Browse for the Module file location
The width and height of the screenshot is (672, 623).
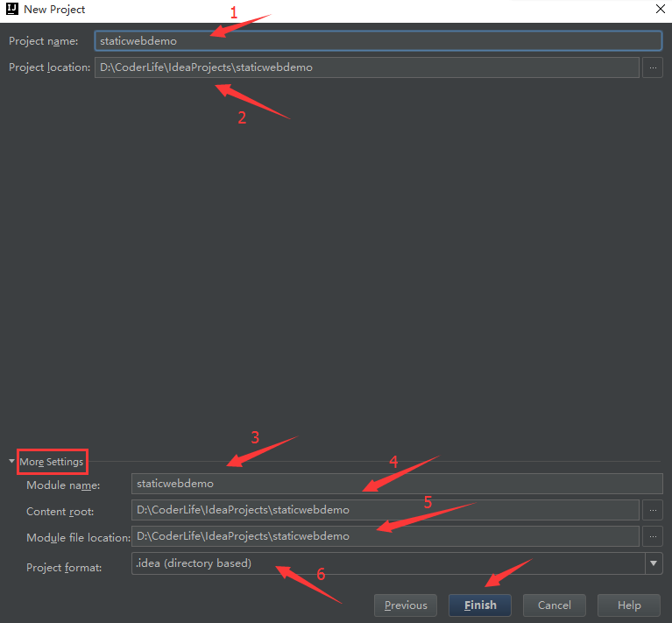652,536
